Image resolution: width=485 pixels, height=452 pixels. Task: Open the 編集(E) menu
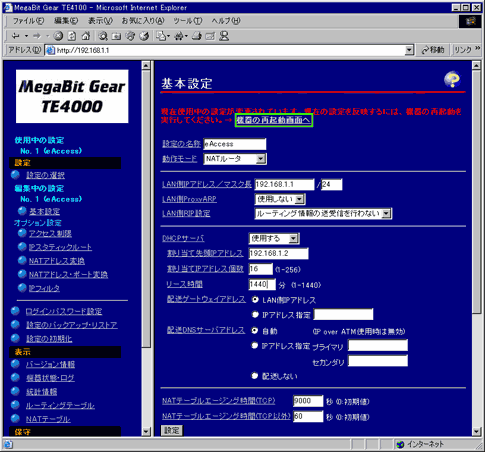coord(66,21)
